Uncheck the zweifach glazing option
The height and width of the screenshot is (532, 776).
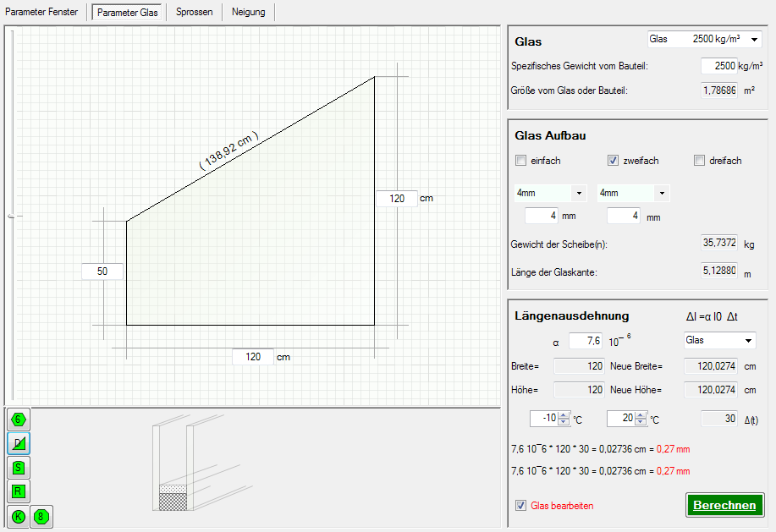[x=614, y=161]
